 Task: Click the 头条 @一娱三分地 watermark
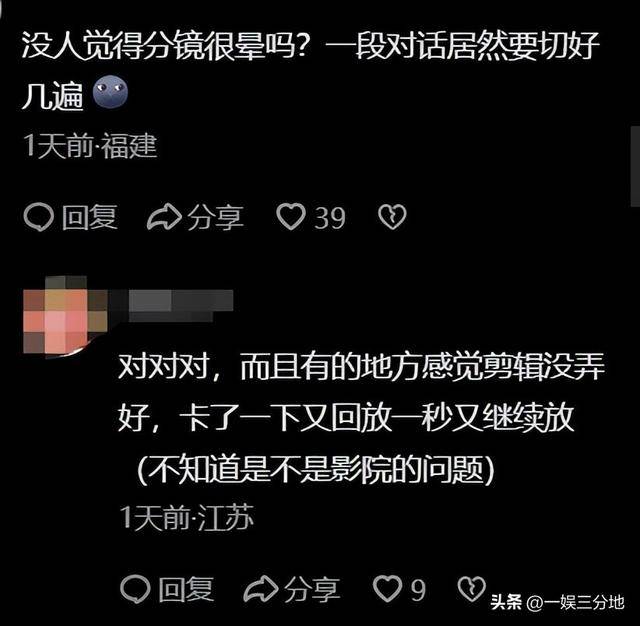558,602
